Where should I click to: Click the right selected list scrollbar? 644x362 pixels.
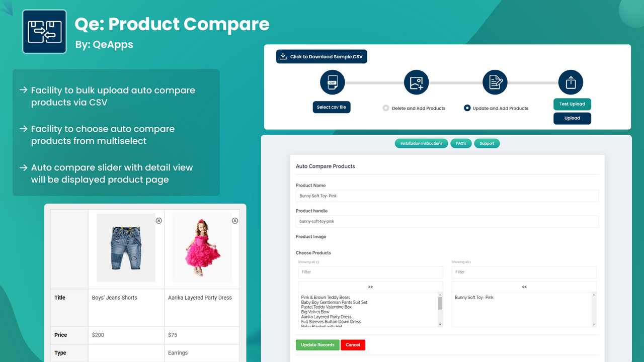coord(594,310)
